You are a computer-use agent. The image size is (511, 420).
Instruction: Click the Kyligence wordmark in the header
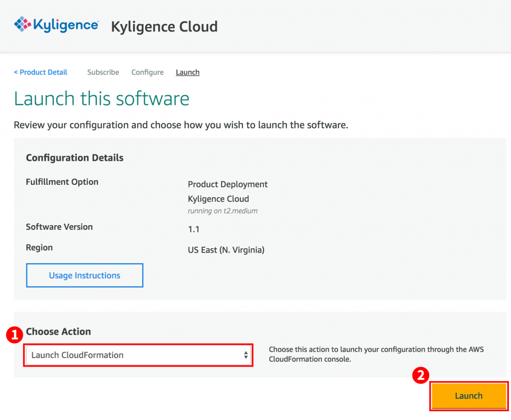66,25
